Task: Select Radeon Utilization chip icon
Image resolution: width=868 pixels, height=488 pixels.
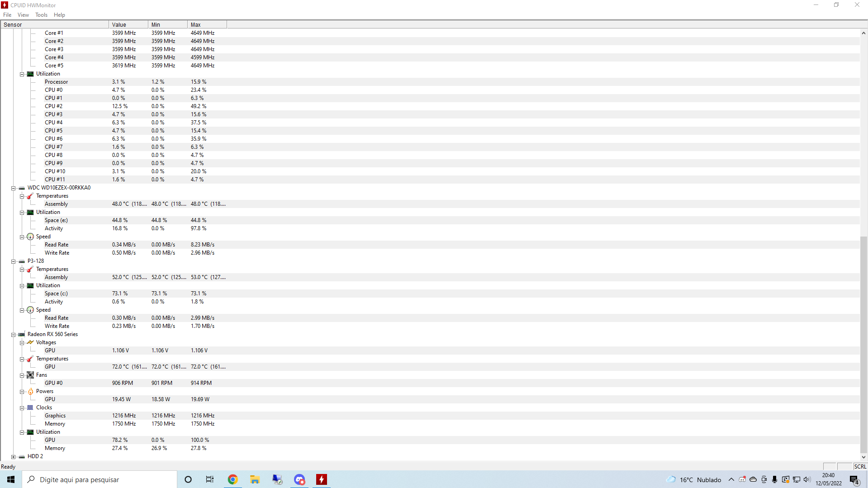Action: pyautogui.click(x=30, y=432)
